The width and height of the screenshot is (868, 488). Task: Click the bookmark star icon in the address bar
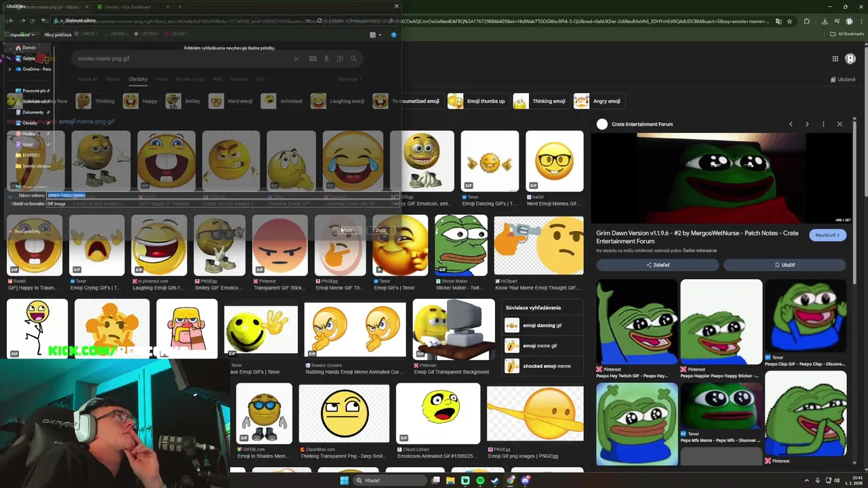(x=789, y=21)
